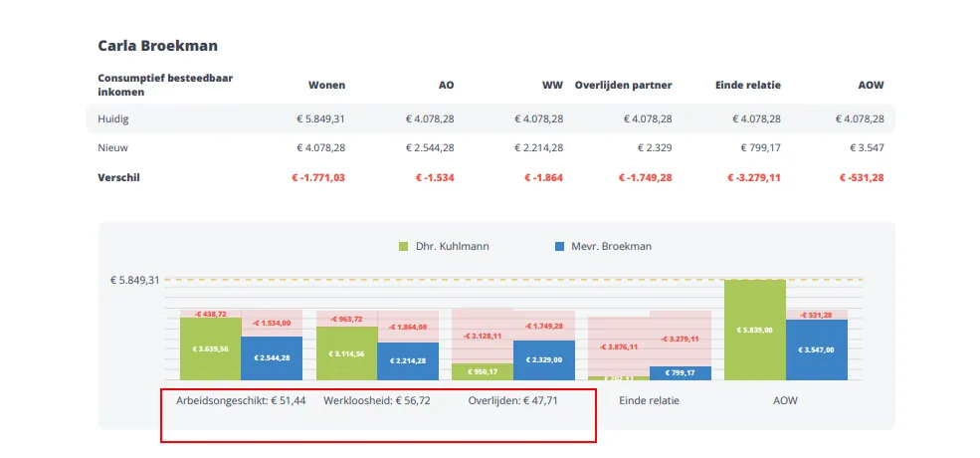The height and width of the screenshot is (458, 980).
Task: Click the red shortfall label -€ 3.876,11
Action: (x=619, y=346)
